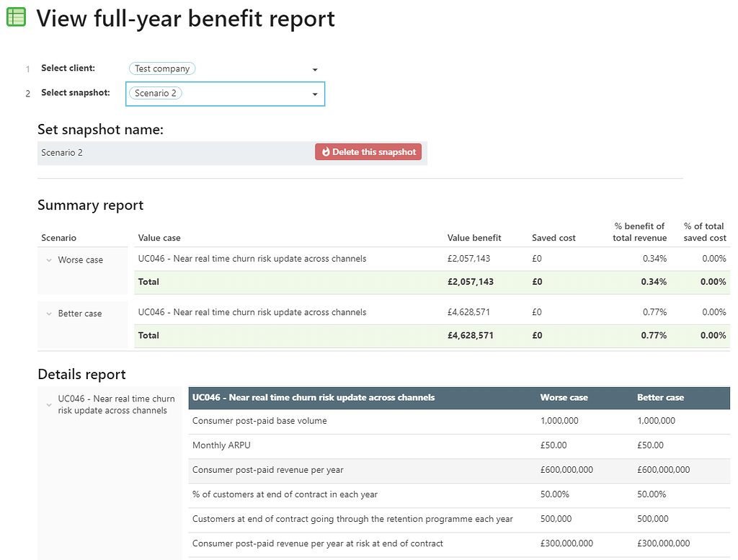Viewport: 738px width, 560px height.
Task: Click the Saved cost column header
Action: 553,238
